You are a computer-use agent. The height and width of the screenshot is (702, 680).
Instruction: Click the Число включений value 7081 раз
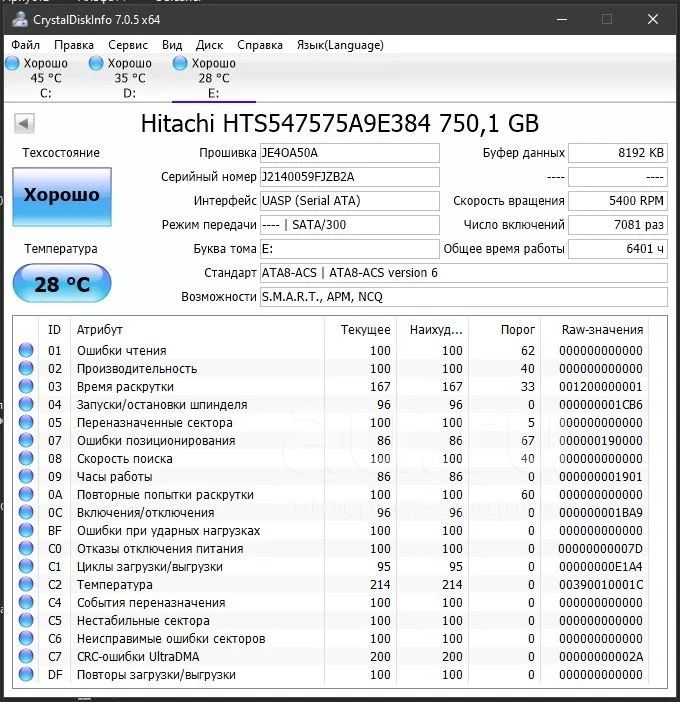pos(618,225)
